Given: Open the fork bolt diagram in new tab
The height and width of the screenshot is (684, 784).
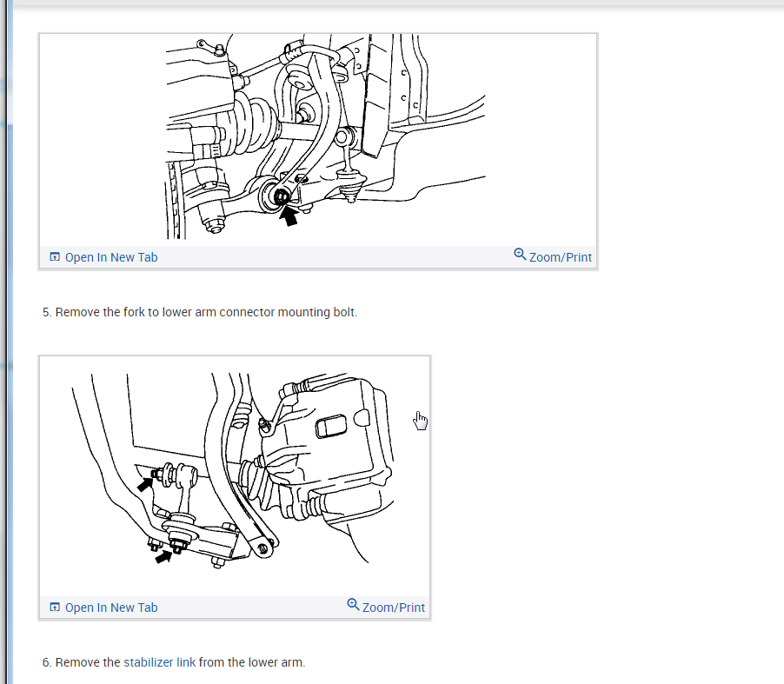Looking at the screenshot, I should [103, 257].
